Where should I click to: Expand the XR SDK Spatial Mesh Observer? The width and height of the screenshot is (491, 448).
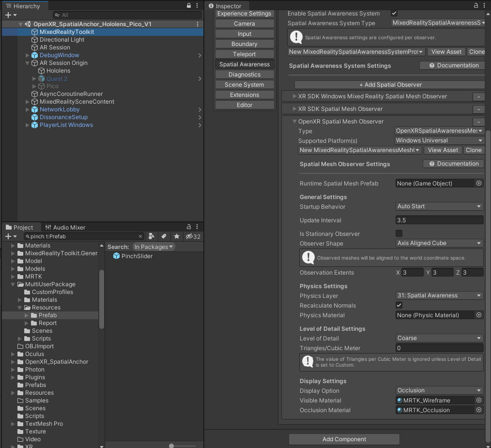click(294, 108)
